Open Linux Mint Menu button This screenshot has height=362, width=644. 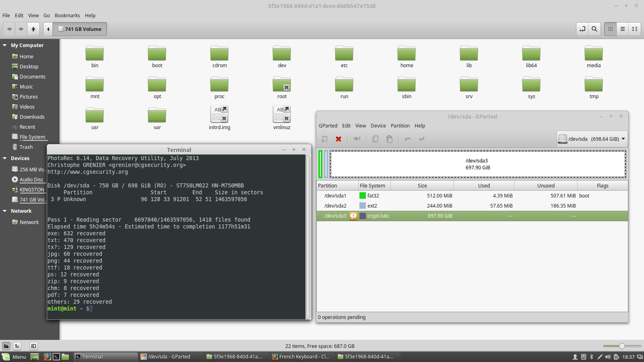(14, 357)
